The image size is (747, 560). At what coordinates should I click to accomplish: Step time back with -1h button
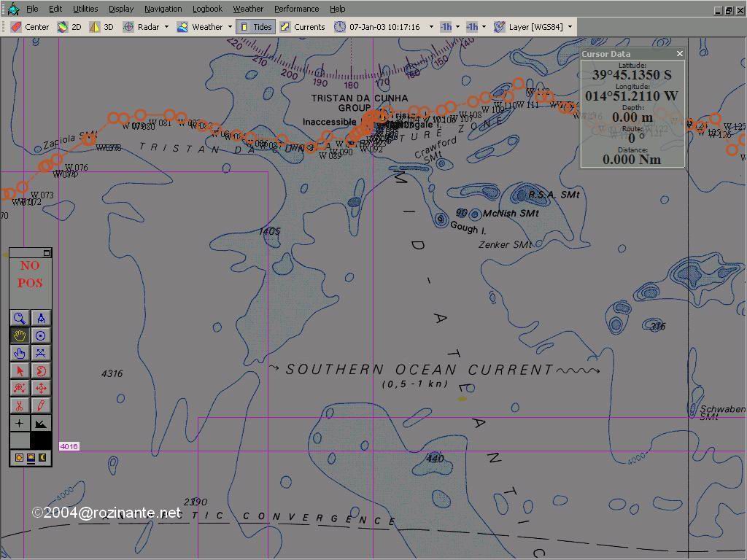(446, 27)
